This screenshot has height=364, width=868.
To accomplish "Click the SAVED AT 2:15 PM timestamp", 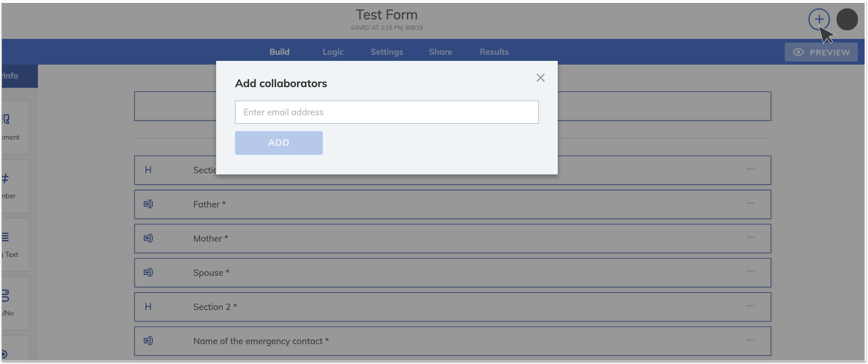I will [386, 28].
